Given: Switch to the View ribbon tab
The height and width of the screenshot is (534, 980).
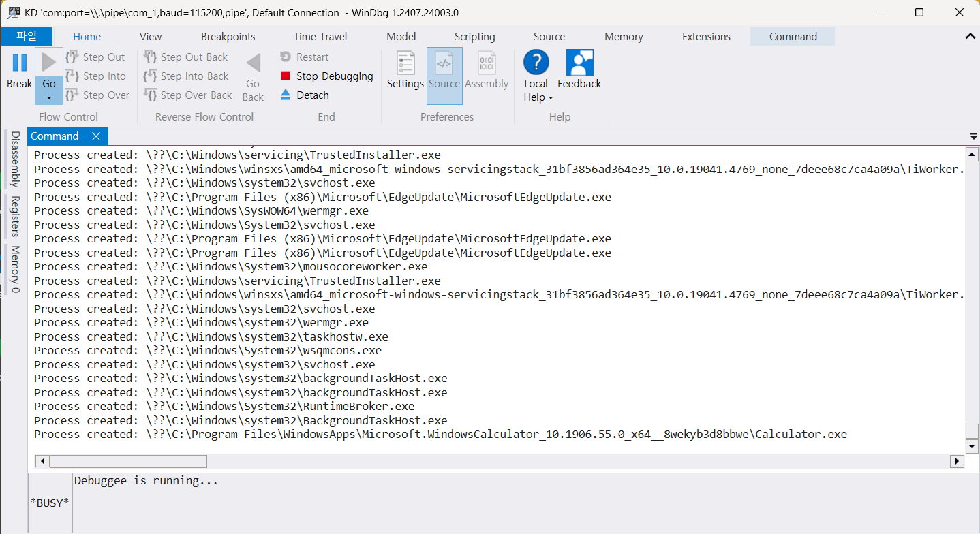Looking at the screenshot, I should [151, 37].
